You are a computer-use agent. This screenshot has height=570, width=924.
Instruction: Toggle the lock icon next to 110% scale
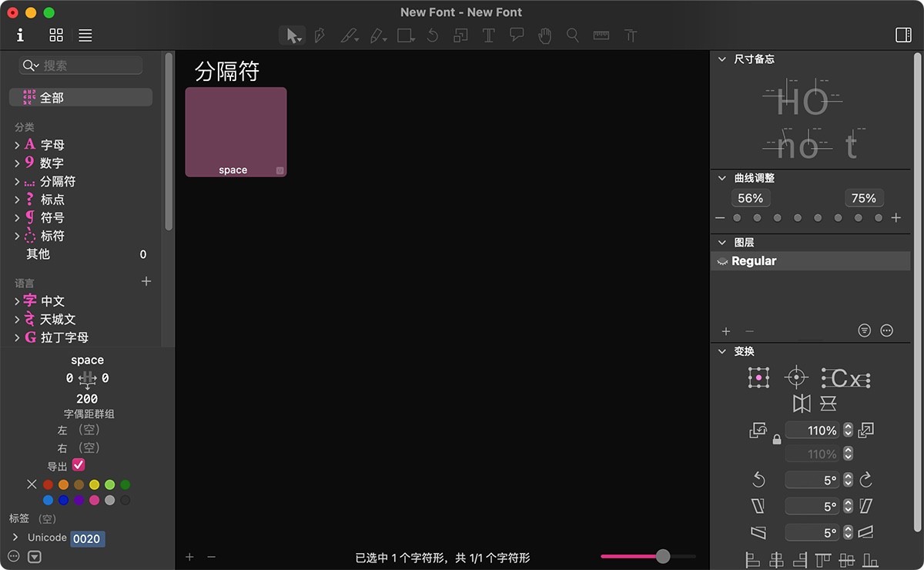tap(776, 439)
